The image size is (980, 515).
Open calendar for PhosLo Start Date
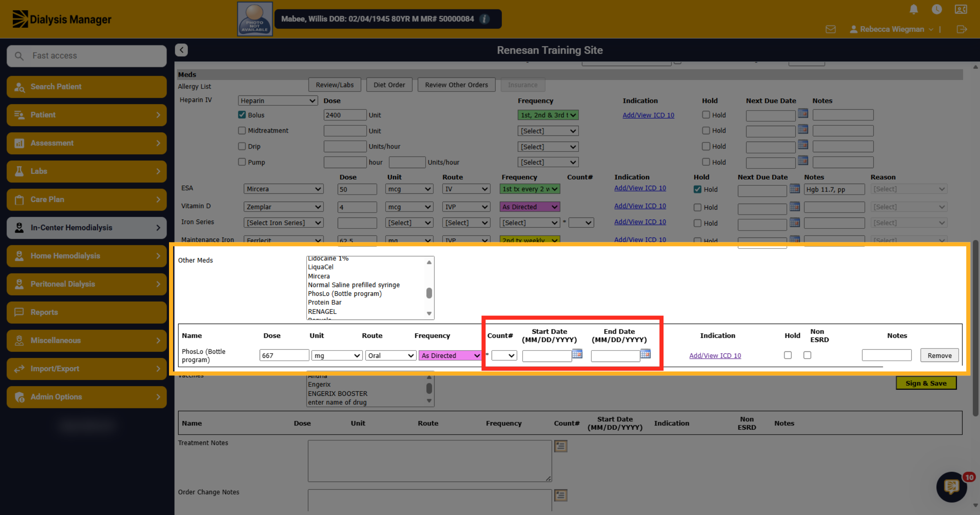click(x=577, y=354)
